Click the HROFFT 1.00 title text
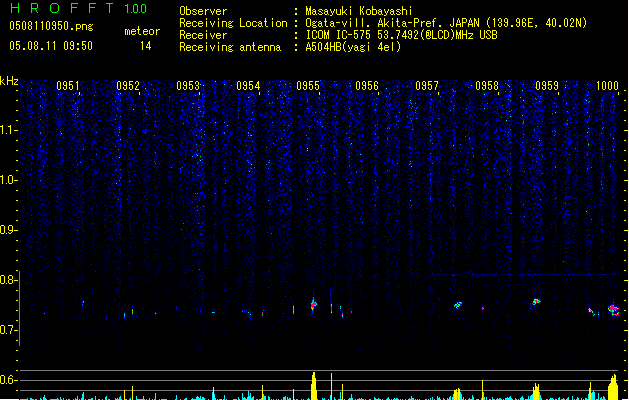Image resolution: width=629 pixels, height=400 pixels. pyautogui.click(x=79, y=8)
